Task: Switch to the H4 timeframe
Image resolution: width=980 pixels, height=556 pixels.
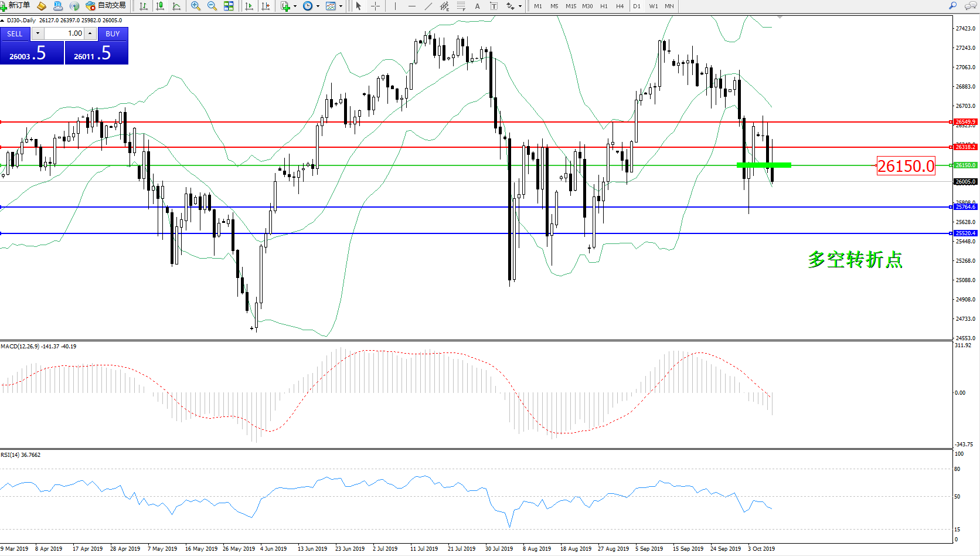Action: coord(620,6)
